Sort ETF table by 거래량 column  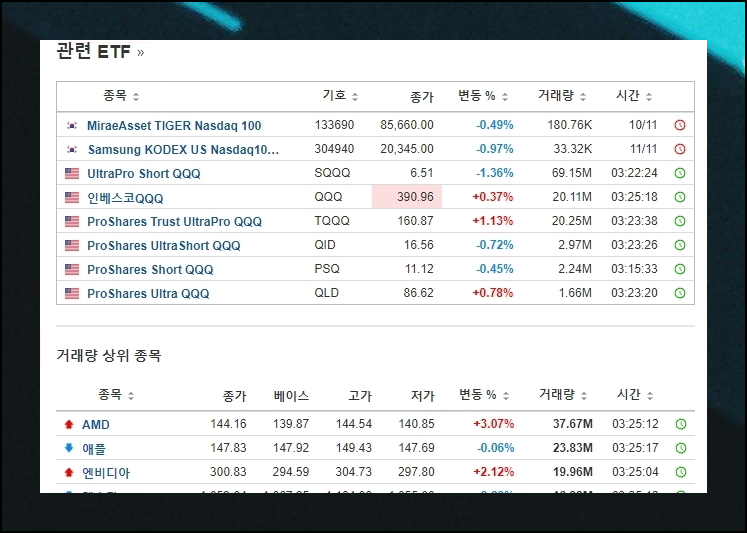[x=562, y=96]
